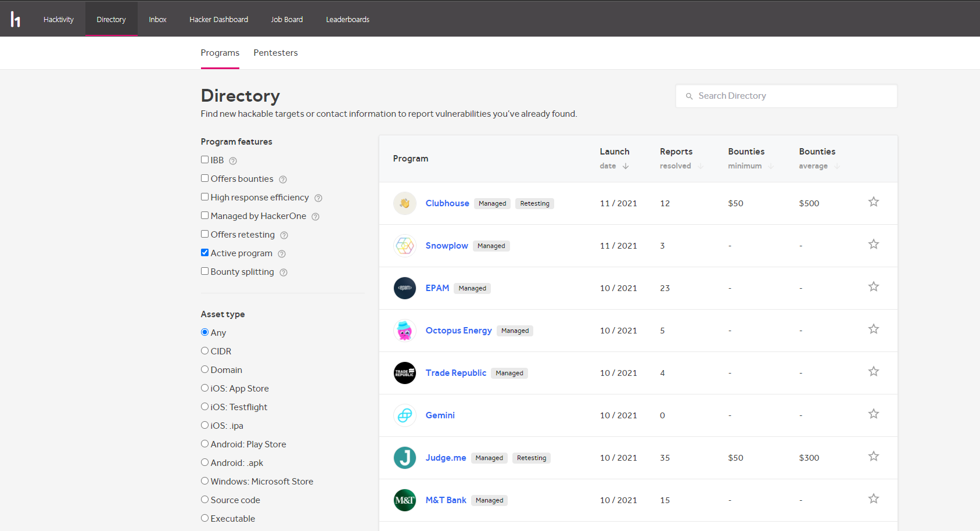The image size is (980, 531).
Task: Check the Offers bounties filter
Action: click(x=204, y=178)
